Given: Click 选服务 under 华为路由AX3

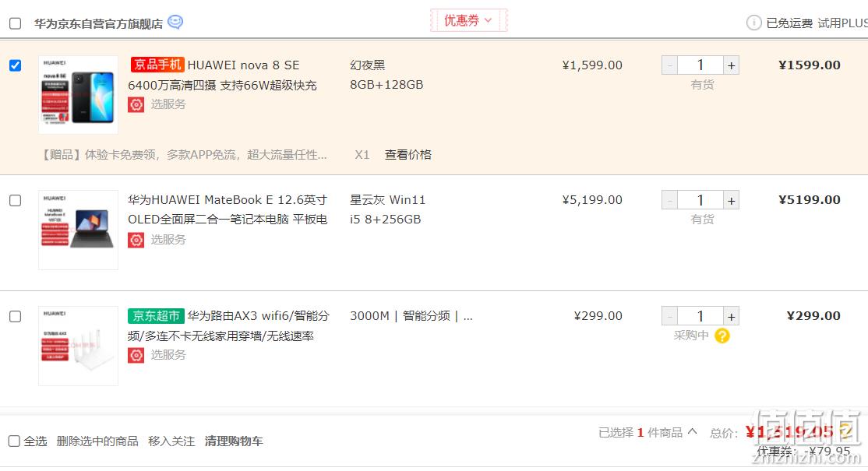Looking at the screenshot, I should (x=168, y=355).
